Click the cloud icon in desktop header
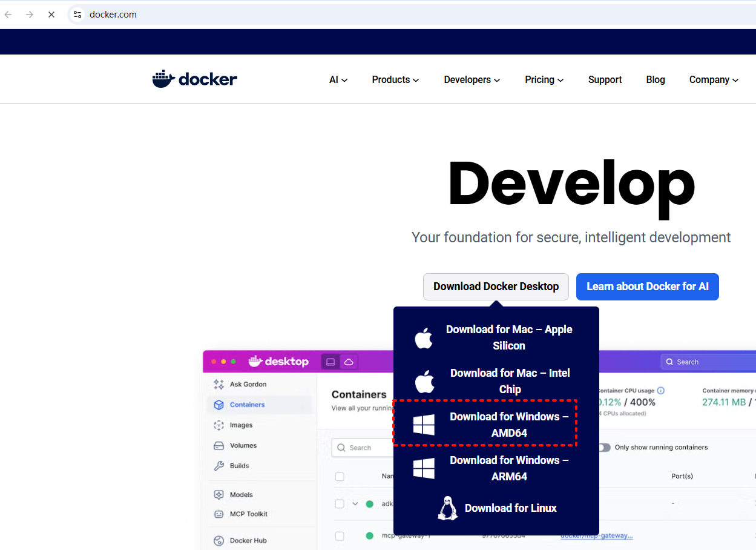Viewport: 756px width, 550px height. 349,362
